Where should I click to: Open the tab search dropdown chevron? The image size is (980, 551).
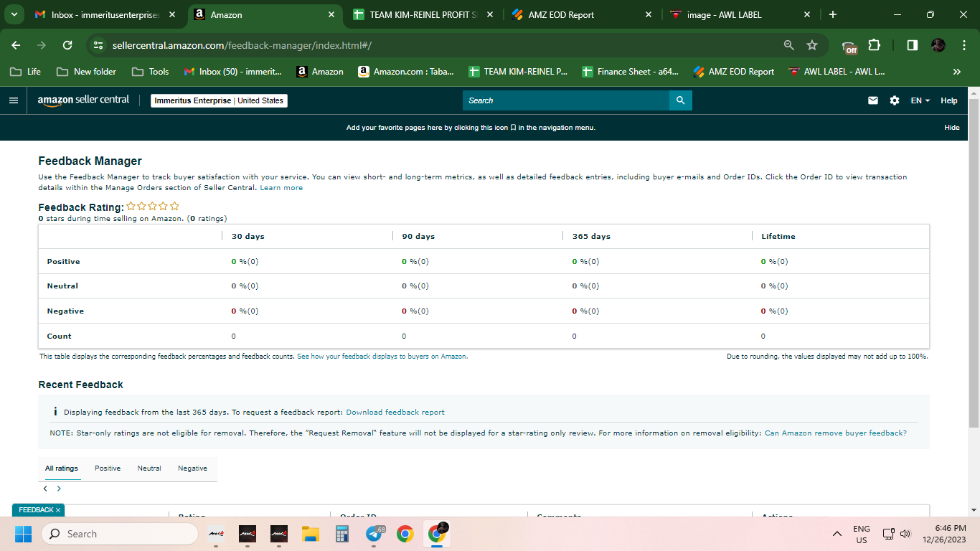coord(14,14)
